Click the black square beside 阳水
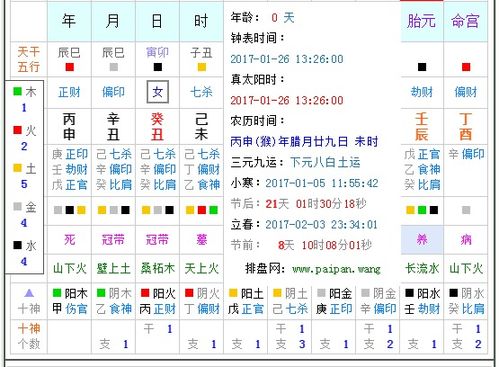The image size is (499, 367). tap(409, 293)
